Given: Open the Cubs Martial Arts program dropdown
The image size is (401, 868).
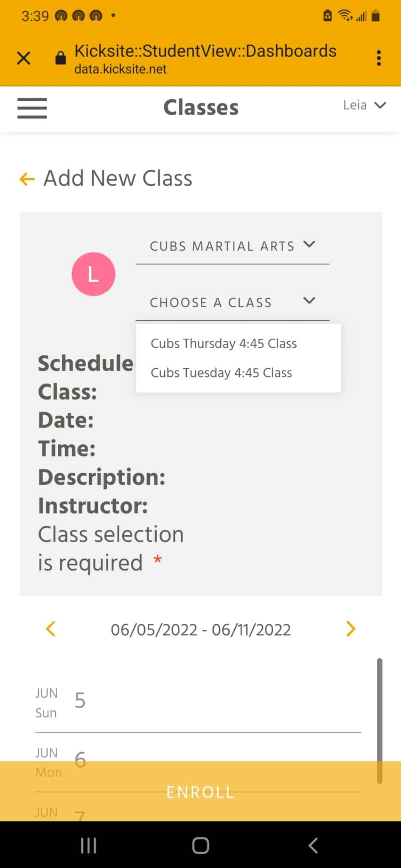Looking at the screenshot, I should pos(233,246).
